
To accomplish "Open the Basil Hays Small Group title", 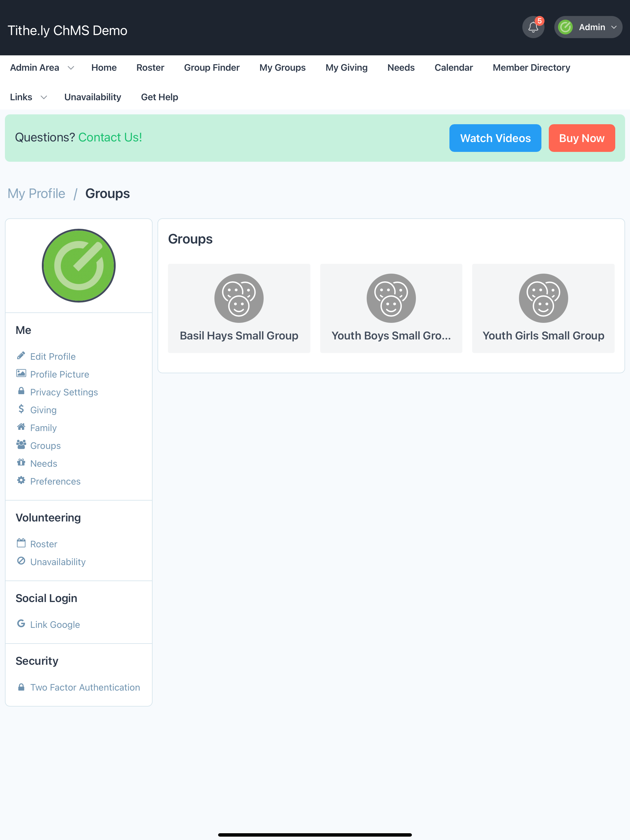I will click(x=239, y=336).
